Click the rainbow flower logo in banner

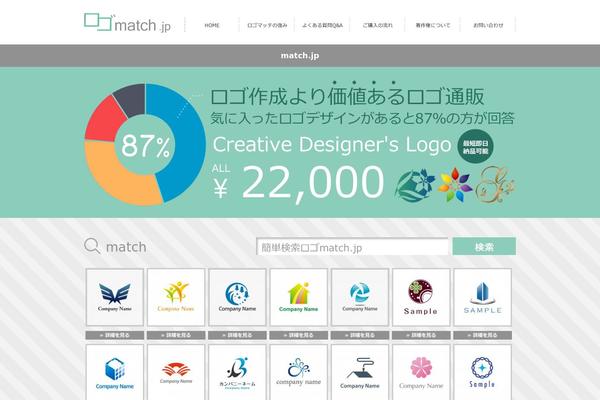455,185
